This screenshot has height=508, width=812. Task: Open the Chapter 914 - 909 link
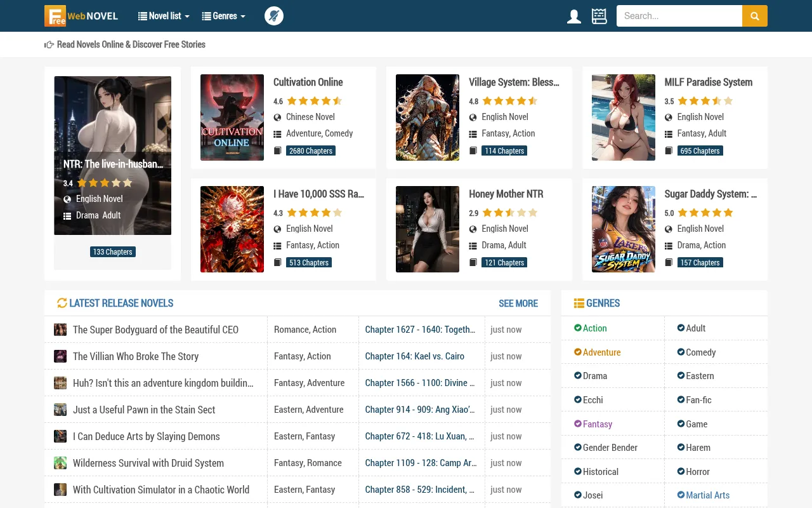click(420, 410)
